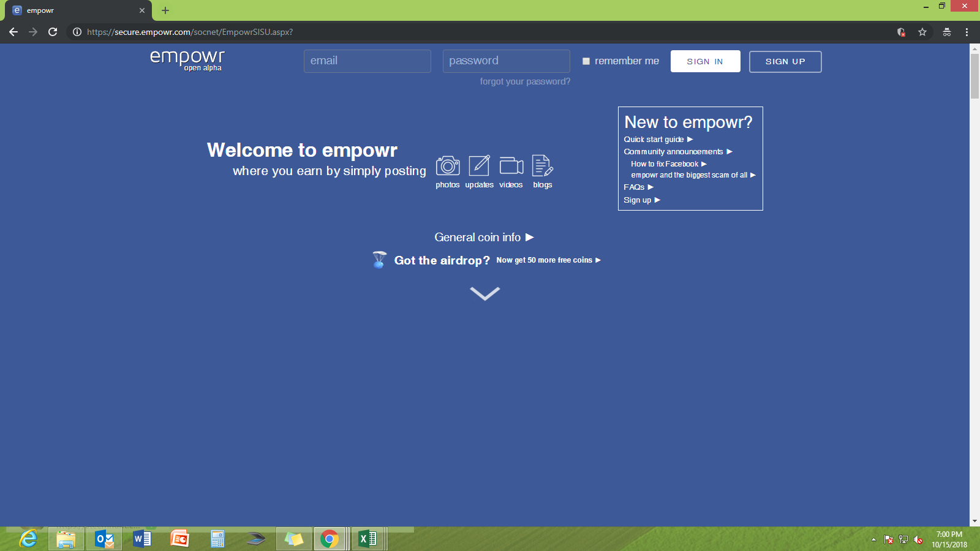Open File Explorer from the taskbar
Image resolution: width=980 pixels, height=551 pixels.
66,539
